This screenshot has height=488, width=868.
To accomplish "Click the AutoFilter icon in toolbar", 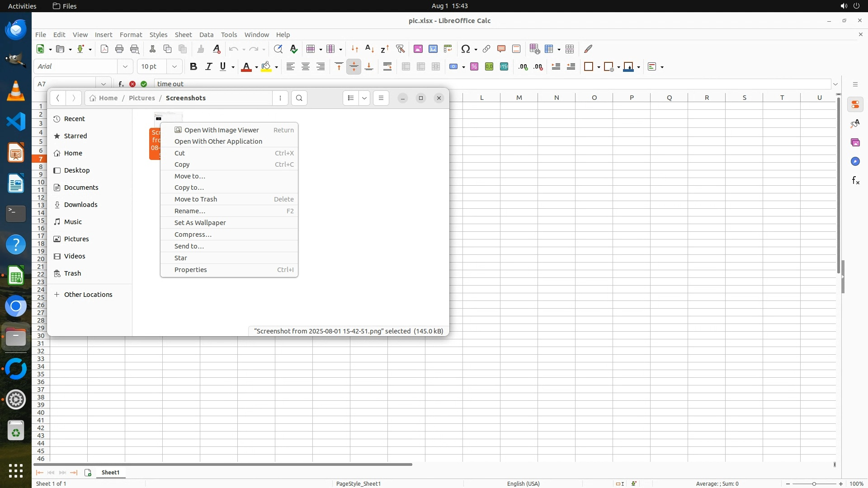I will click(400, 49).
